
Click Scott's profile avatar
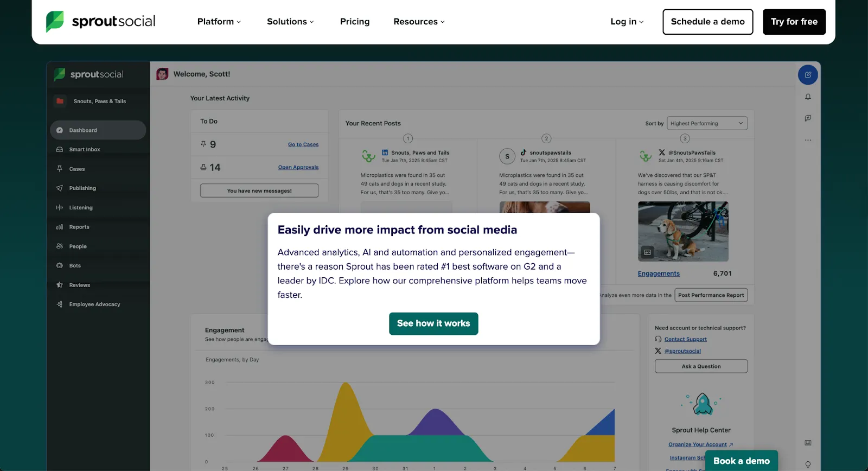coord(162,74)
